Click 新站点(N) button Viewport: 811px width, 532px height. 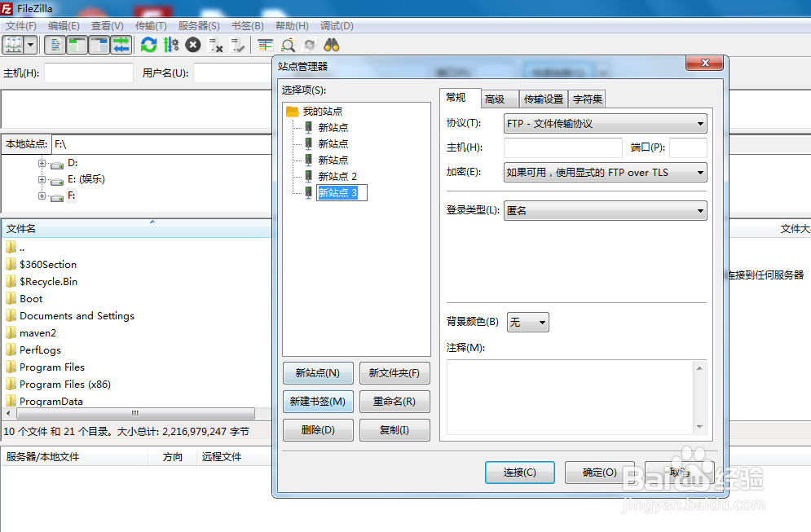coord(318,373)
